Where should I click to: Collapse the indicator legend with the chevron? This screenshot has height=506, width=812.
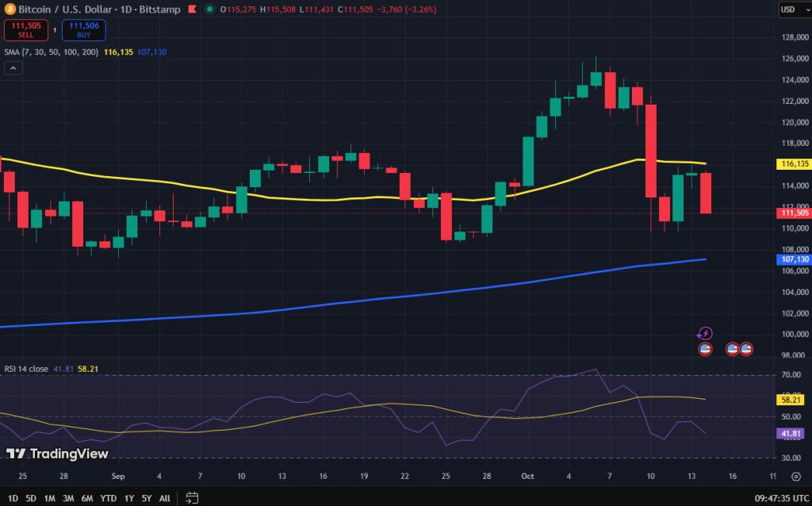(12, 67)
